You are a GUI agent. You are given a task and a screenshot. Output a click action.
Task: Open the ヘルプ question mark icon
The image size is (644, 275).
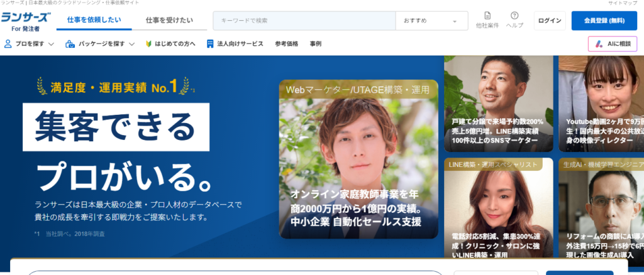(514, 16)
